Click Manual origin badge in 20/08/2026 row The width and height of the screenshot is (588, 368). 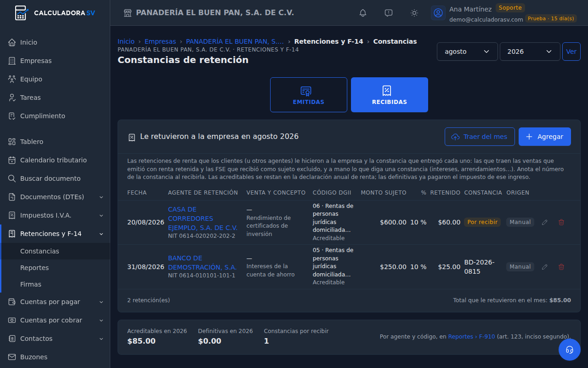520,222
